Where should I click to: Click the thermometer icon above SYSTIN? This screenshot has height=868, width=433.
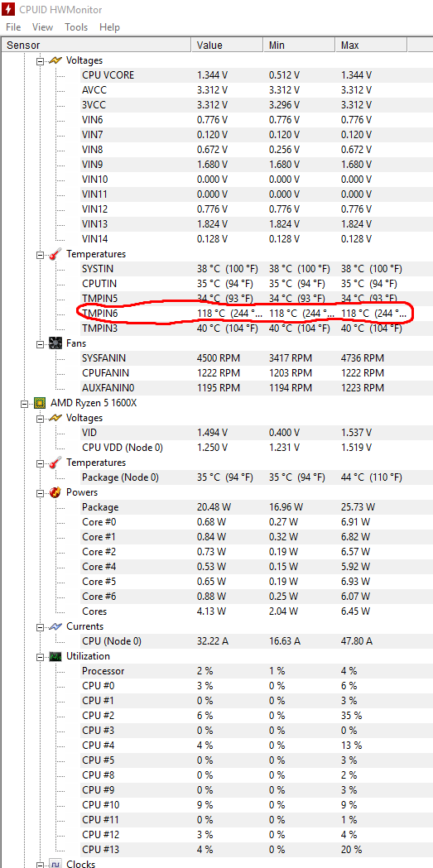point(55,254)
